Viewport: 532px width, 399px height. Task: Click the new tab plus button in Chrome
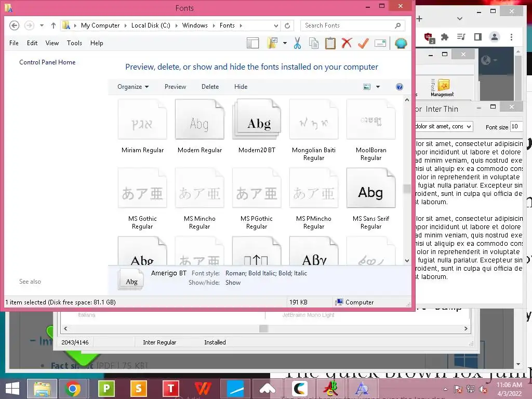click(420, 19)
